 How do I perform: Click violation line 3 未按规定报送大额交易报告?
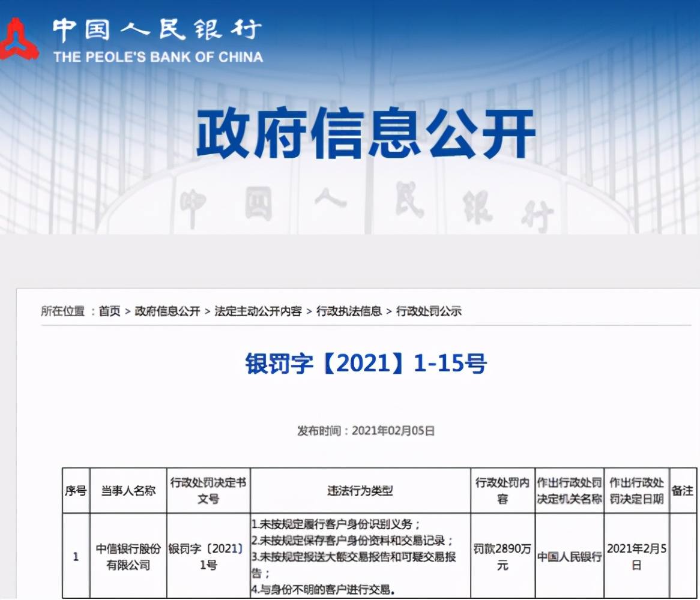click(x=354, y=565)
